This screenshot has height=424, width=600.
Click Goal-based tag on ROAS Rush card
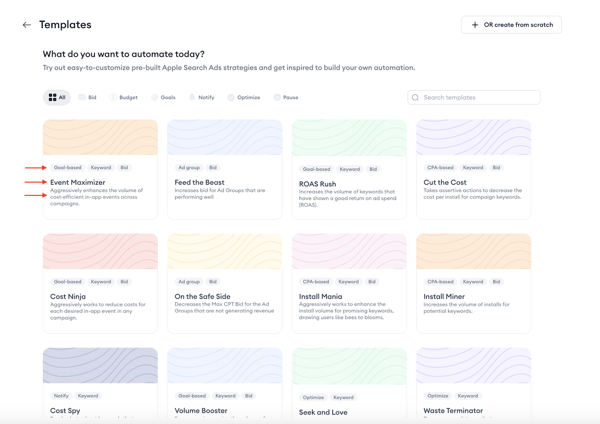[316, 169]
